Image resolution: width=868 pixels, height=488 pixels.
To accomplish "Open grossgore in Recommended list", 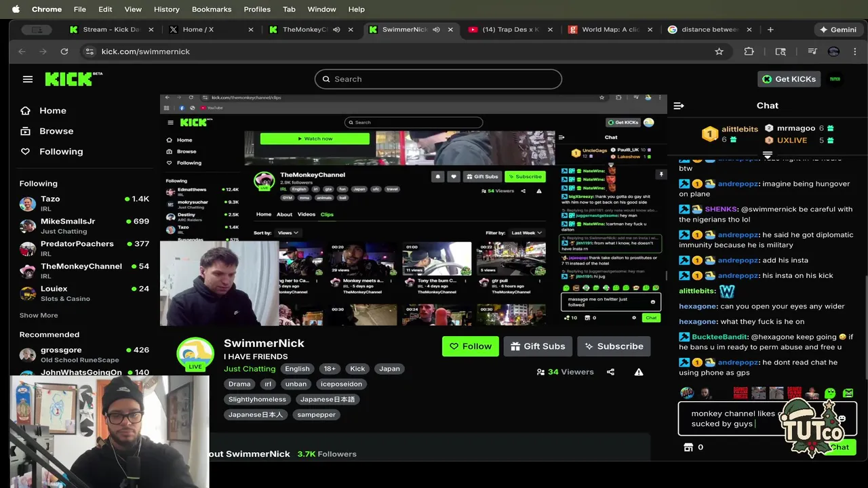I will tap(84, 355).
